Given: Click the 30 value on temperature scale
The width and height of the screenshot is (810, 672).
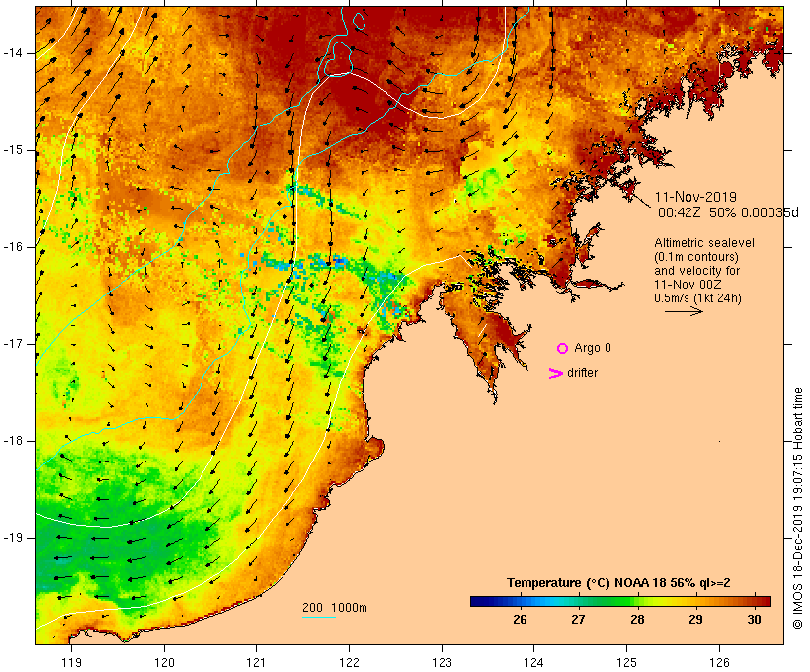Looking at the screenshot, I should coord(754,620).
